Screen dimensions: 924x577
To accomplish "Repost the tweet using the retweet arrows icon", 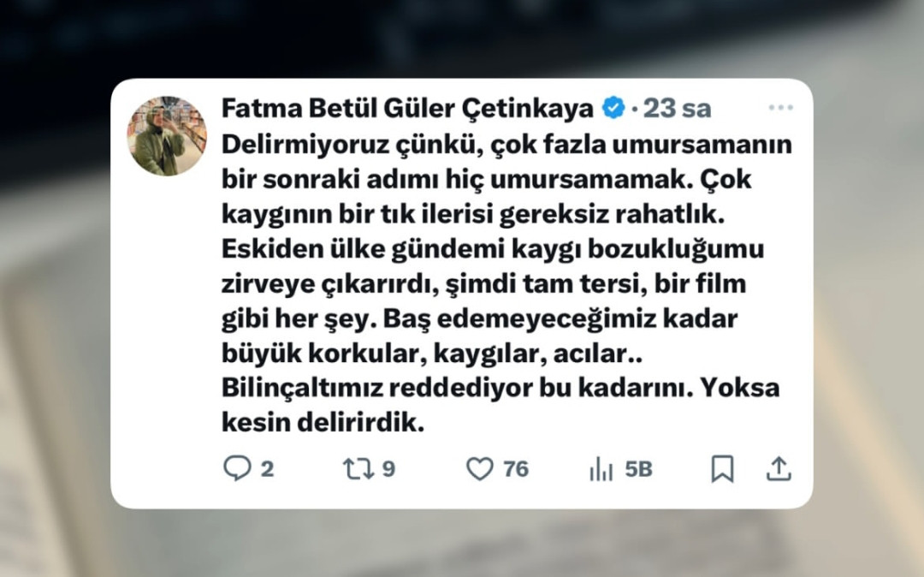I will coord(358,468).
